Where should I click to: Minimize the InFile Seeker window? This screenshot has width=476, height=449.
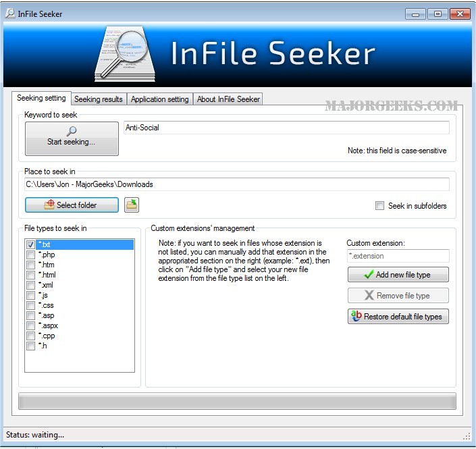click(x=416, y=14)
